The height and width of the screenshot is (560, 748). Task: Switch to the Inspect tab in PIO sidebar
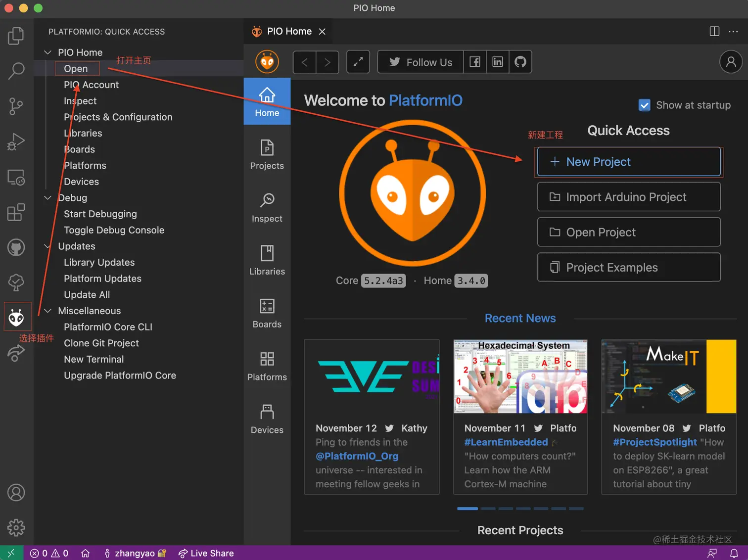[267, 207]
